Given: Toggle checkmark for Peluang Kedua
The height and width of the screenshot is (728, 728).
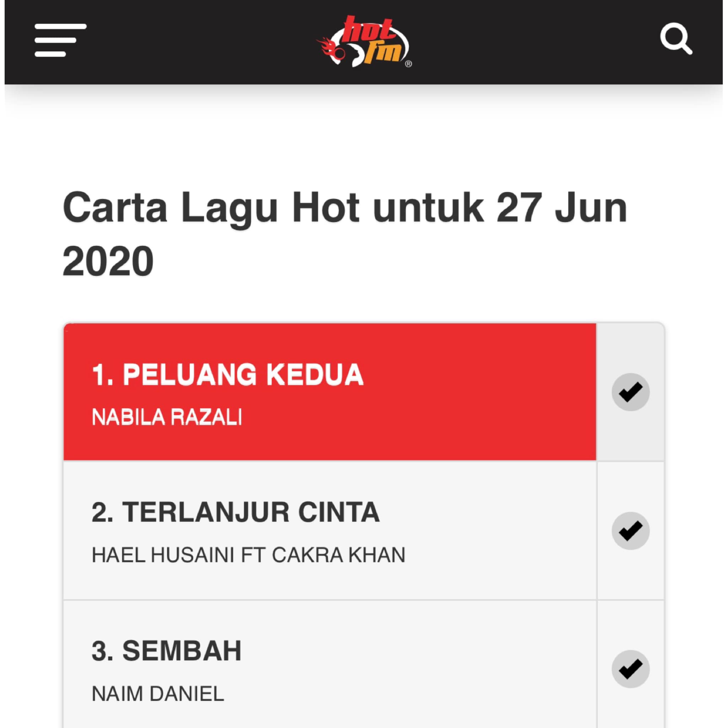Looking at the screenshot, I should tap(630, 392).
